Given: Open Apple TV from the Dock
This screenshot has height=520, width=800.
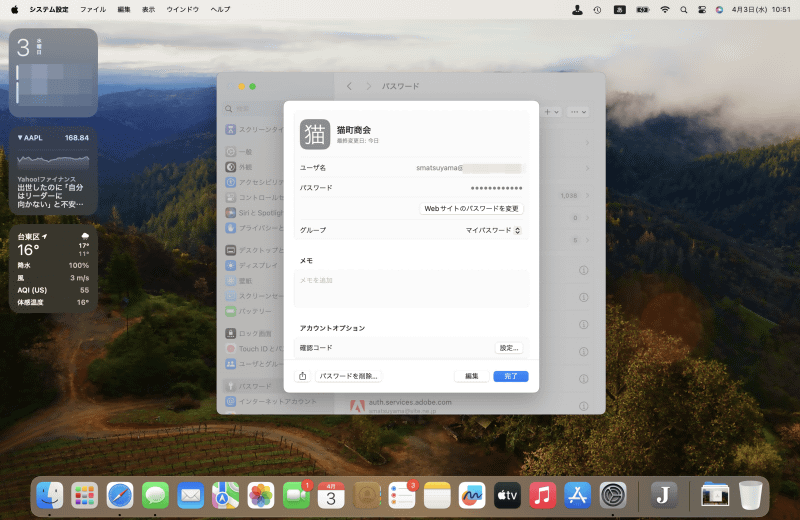Looking at the screenshot, I should tap(507, 496).
